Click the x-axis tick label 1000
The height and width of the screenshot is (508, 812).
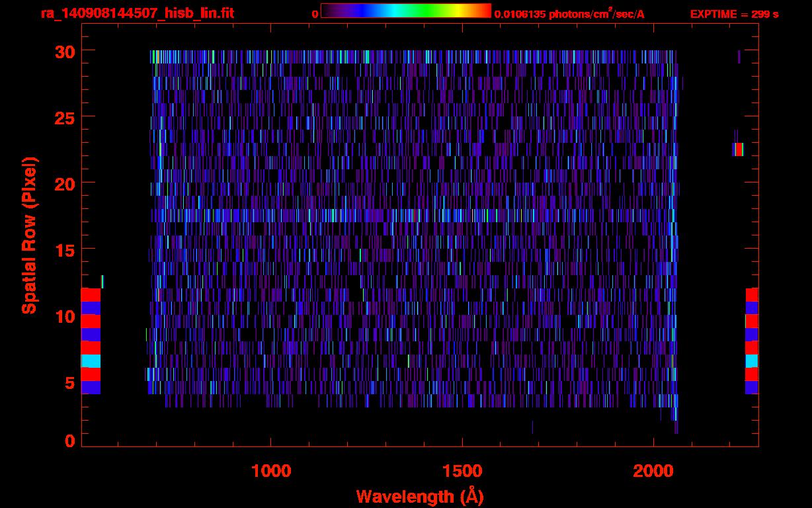coord(271,471)
